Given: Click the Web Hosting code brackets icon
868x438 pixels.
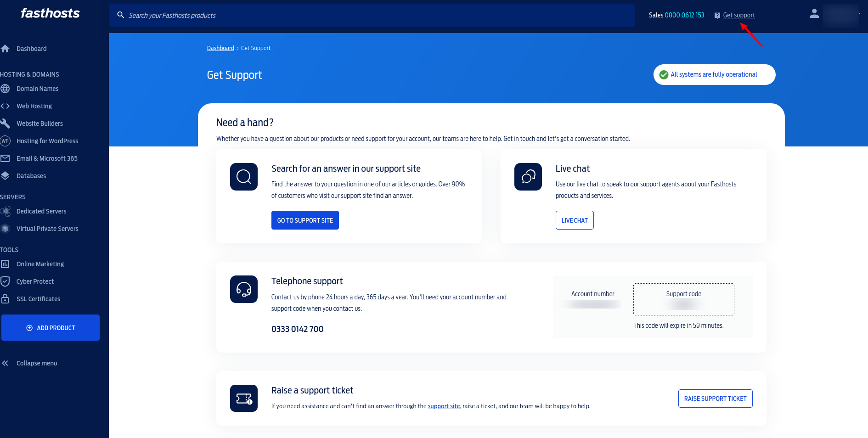Looking at the screenshot, I should click(5, 106).
